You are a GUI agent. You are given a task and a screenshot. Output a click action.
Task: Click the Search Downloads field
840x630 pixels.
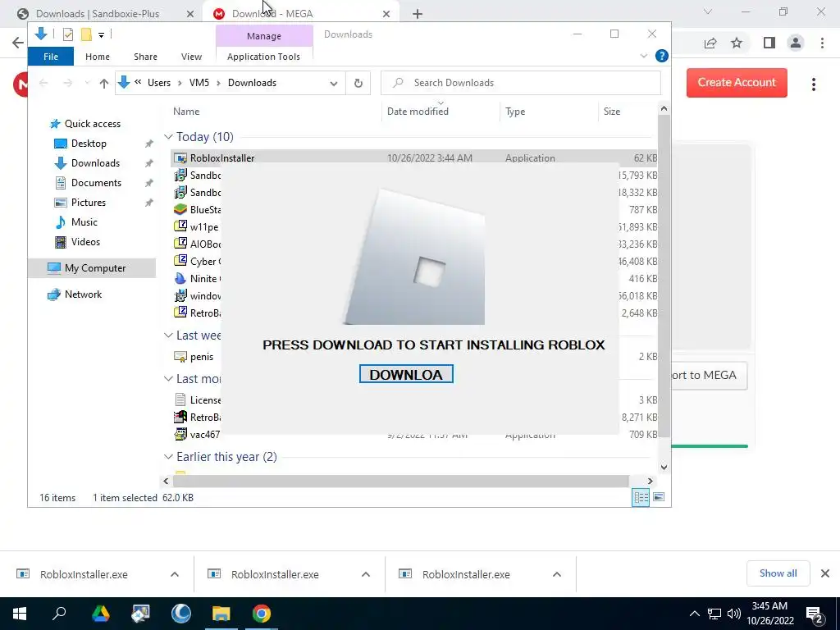[521, 83]
